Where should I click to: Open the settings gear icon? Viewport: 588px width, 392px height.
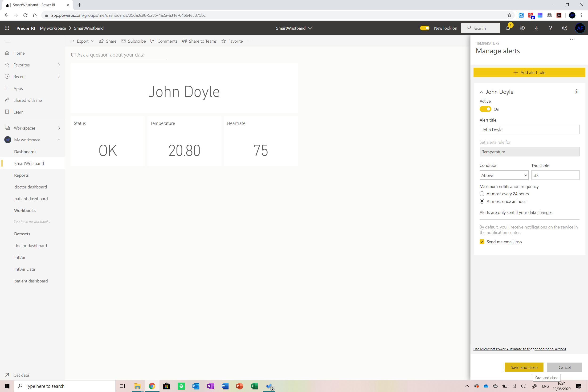click(x=522, y=28)
